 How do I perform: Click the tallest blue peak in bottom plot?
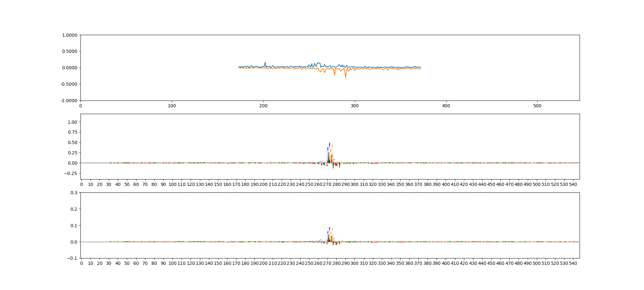pos(329,228)
